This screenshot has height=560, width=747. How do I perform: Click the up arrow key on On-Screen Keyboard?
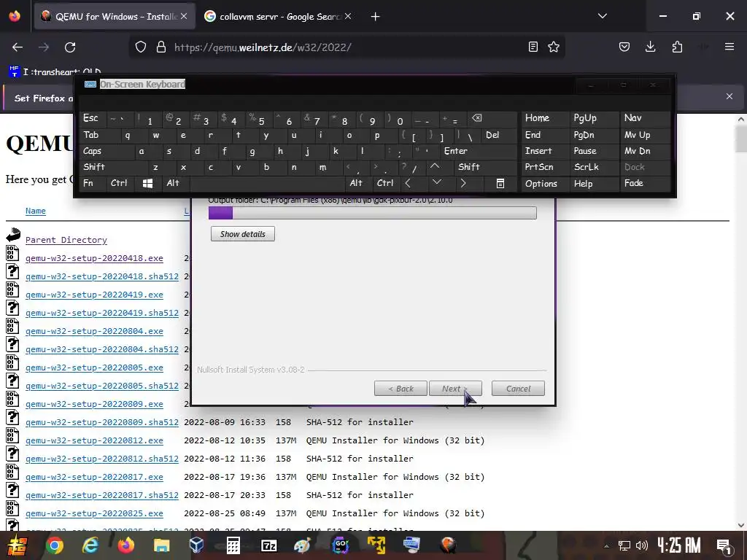pyautogui.click(x=435, y=167)
